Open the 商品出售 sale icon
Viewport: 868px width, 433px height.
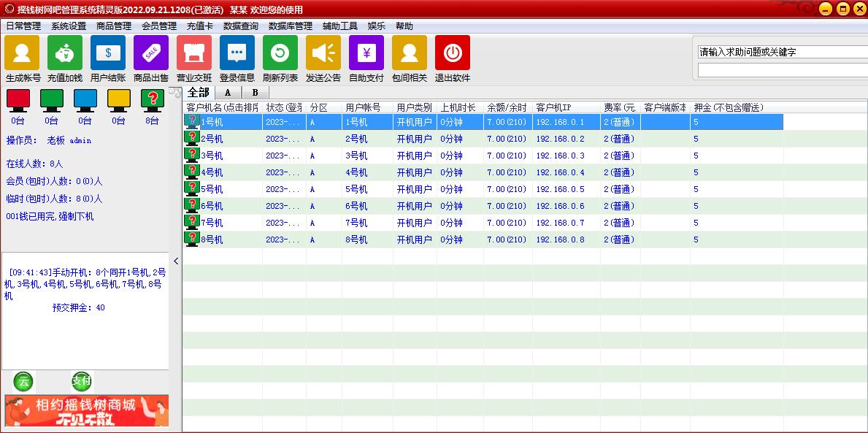pyautogui.click(x=151, y=53)
